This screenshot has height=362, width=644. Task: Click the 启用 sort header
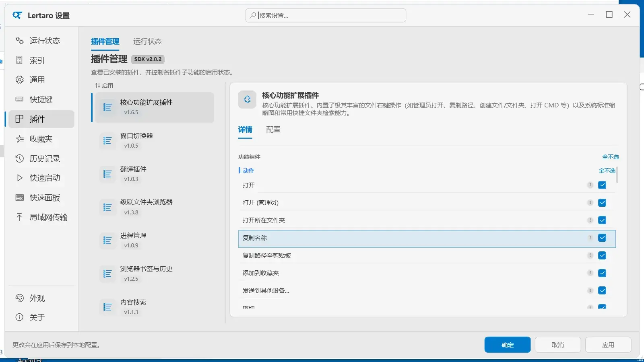pyautogui.click(x=104, y=86)
